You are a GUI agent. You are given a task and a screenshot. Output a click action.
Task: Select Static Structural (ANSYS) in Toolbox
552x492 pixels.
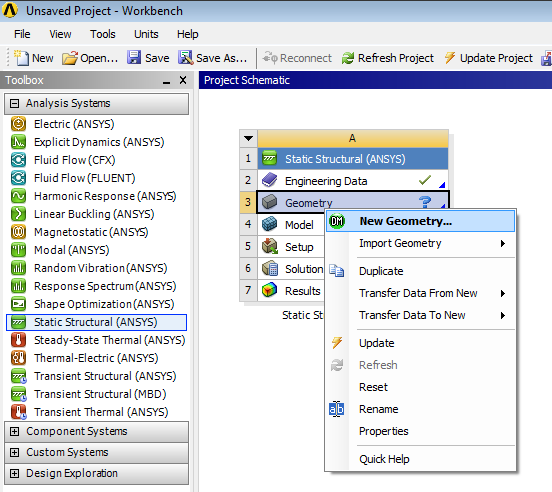coord(96,322)
